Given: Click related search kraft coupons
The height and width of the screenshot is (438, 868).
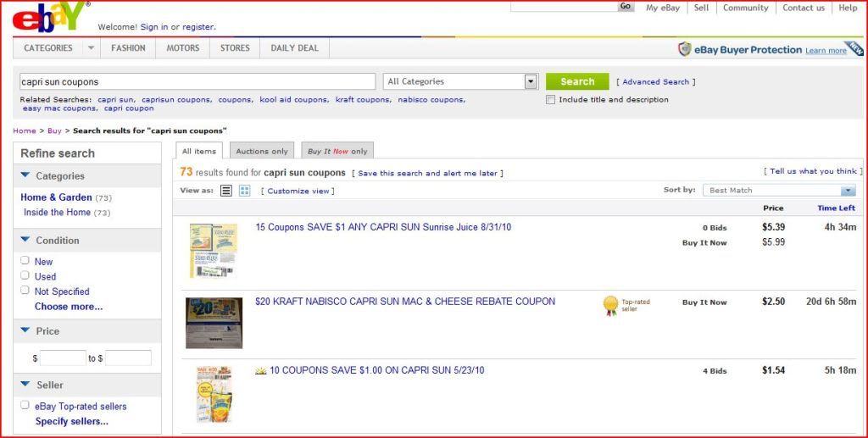Looking at the screenshot, I should pos(363,100).
